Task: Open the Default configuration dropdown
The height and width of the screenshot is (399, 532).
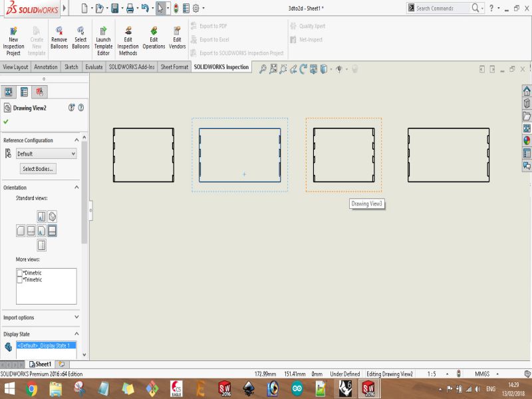Action: point(46,154)
